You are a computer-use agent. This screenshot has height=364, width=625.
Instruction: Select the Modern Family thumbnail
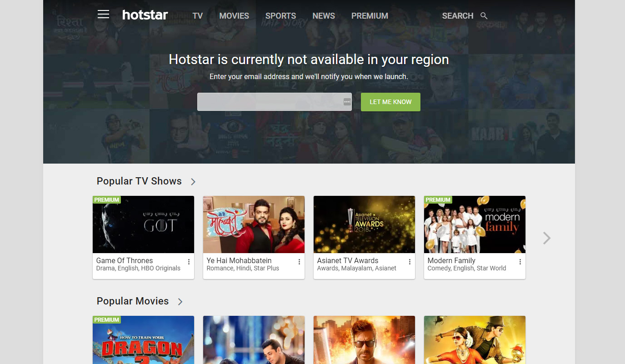click(475, 224)
